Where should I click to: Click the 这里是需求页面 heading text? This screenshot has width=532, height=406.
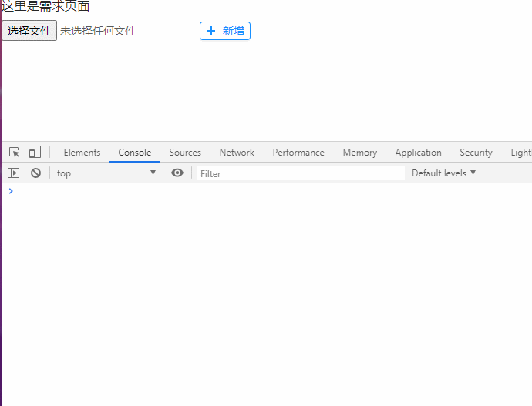tap(45, 6)
